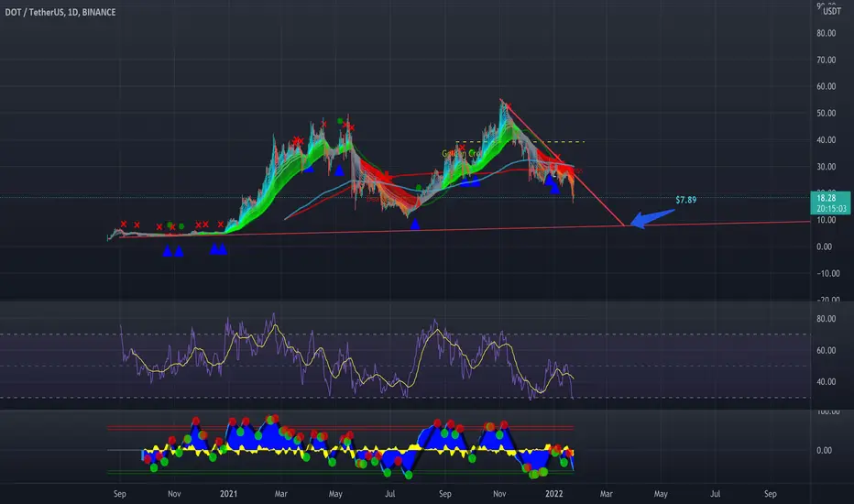854x504 pixels.
Task: Select the blue arrow drawing pointing at trendline
Action: 652,218
